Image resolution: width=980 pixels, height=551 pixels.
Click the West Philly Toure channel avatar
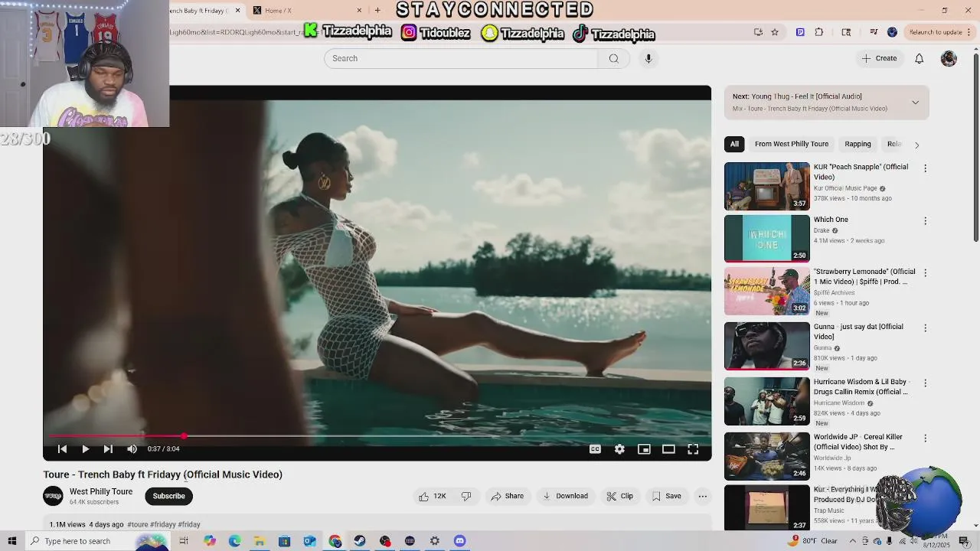[53, 496]
